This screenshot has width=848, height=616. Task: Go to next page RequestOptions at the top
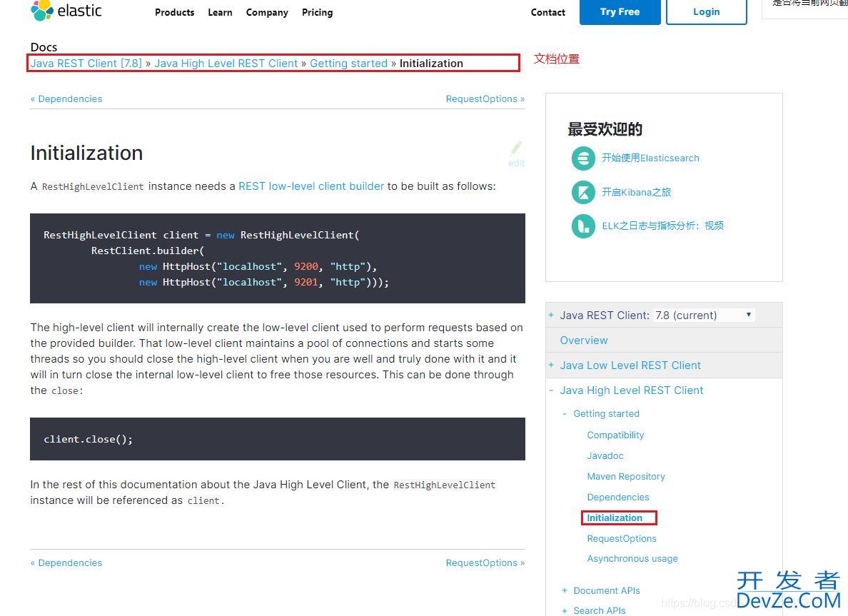[x=485, y=99]
